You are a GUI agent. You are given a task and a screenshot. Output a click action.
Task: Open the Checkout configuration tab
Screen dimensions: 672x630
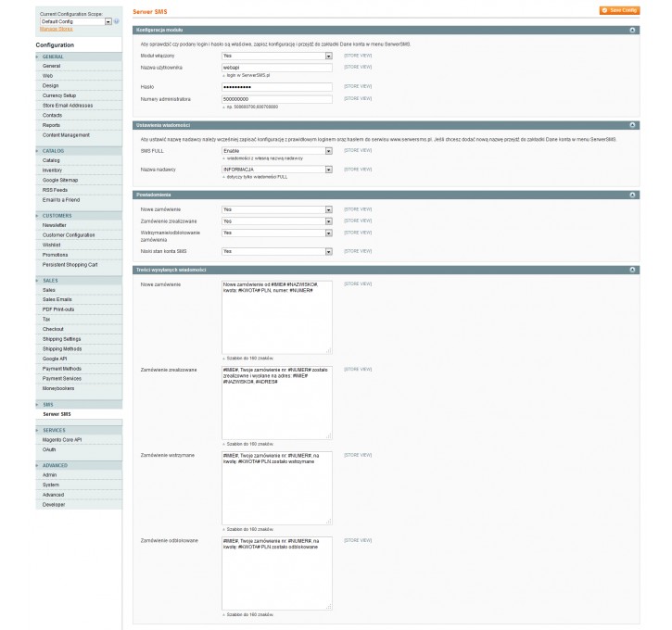point(79,329)
